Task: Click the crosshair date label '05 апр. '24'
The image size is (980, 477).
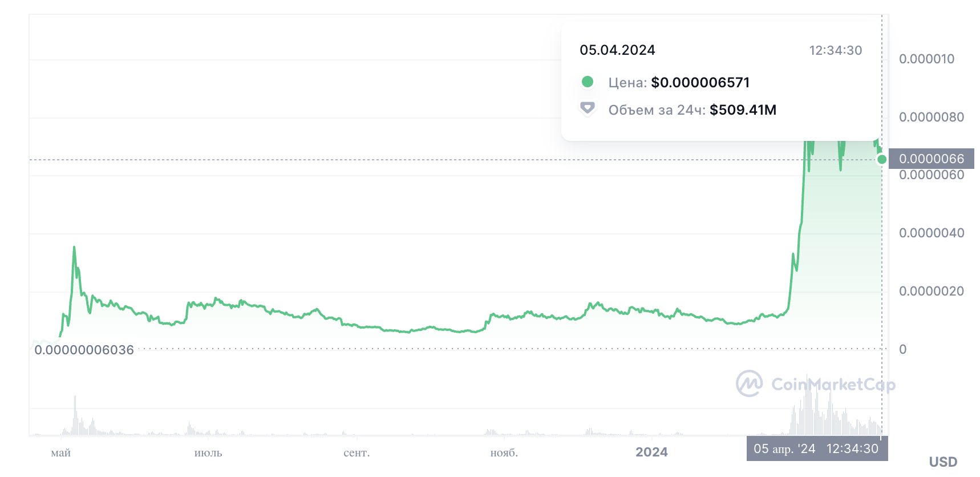Action: pos(784,448)
